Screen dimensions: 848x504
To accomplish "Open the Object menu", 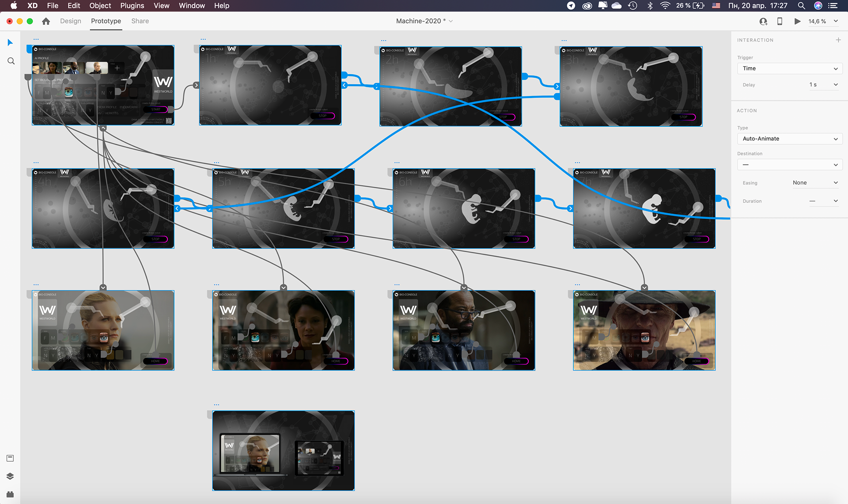I will click(100, 6).
